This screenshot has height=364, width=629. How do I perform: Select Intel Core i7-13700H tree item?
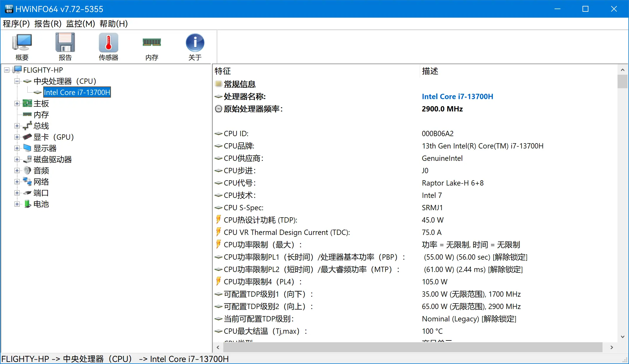77,92
